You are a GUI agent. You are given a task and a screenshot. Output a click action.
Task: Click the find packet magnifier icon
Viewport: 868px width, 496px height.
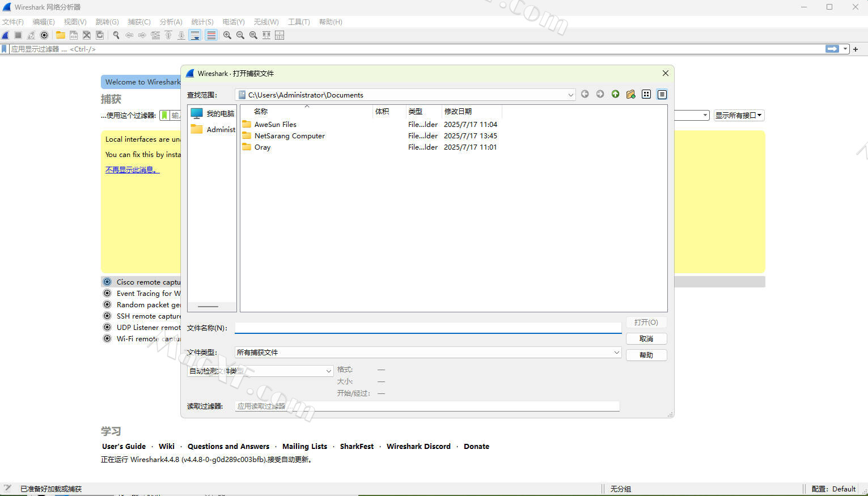[x=116, y=35]
